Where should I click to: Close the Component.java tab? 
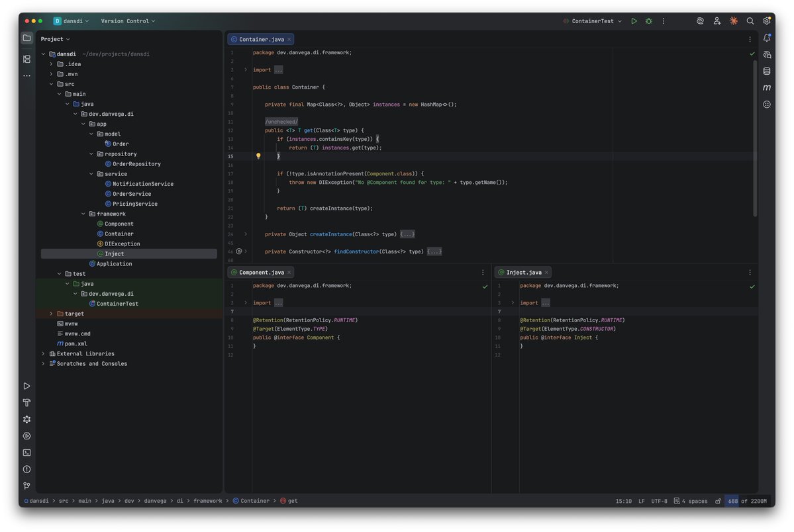click(289, 273)
